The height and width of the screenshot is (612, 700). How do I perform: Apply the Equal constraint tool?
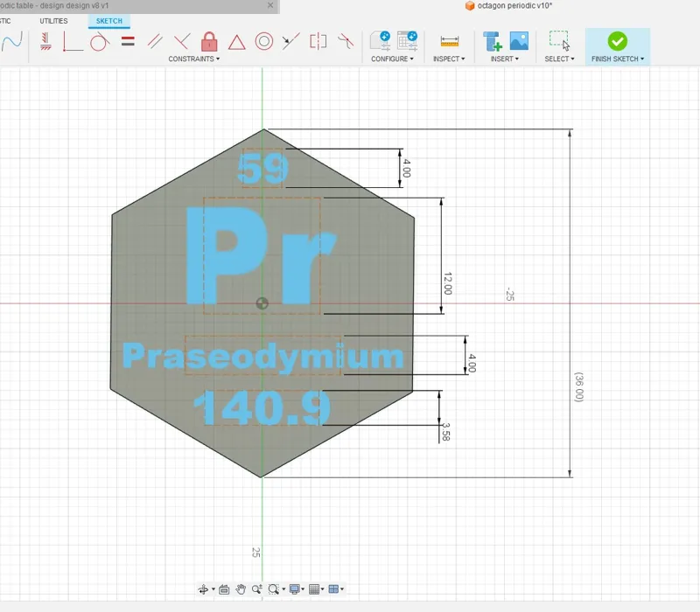(x=128, y=41)
